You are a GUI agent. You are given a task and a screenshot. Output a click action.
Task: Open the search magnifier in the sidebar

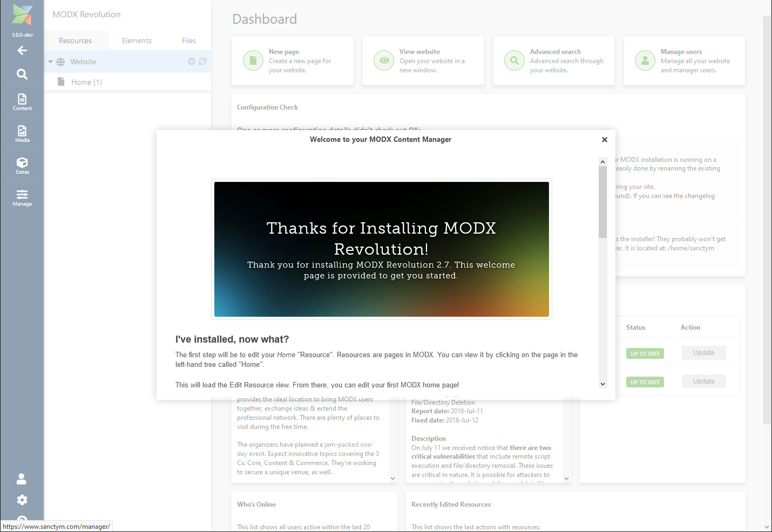(22, 74)
